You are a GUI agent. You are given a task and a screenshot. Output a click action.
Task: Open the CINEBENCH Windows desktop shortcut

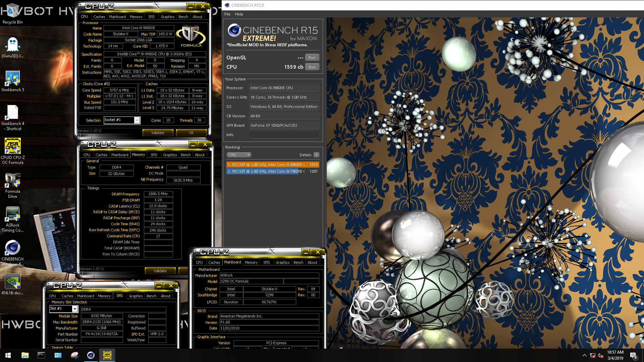[x=12, y=253]
